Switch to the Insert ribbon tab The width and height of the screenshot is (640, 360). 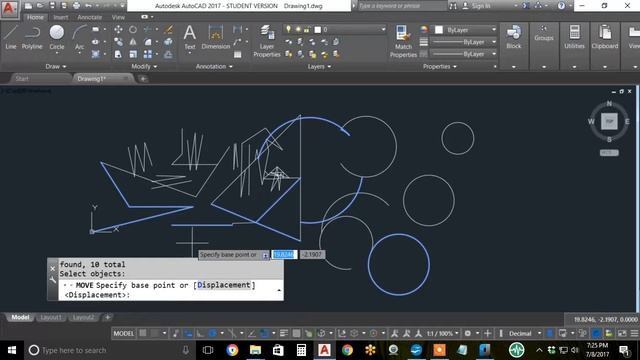pyautogui.click(x=61, y=17)
